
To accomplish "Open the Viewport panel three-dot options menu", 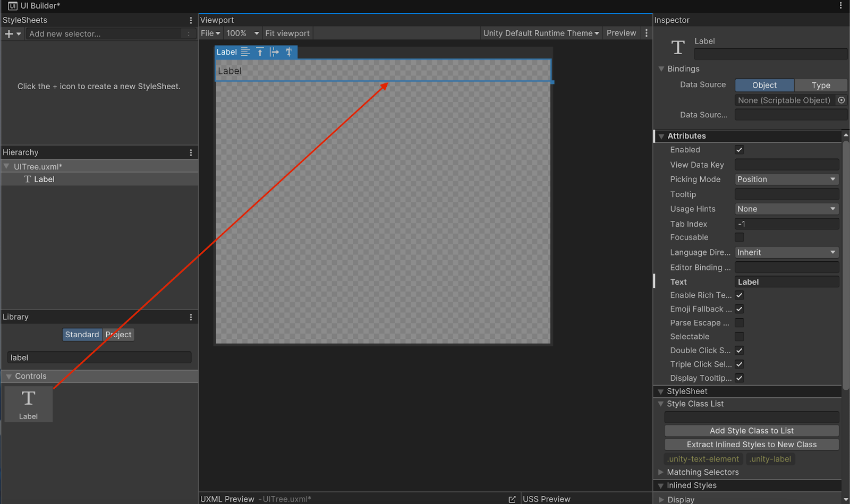I will coord(646,33).
